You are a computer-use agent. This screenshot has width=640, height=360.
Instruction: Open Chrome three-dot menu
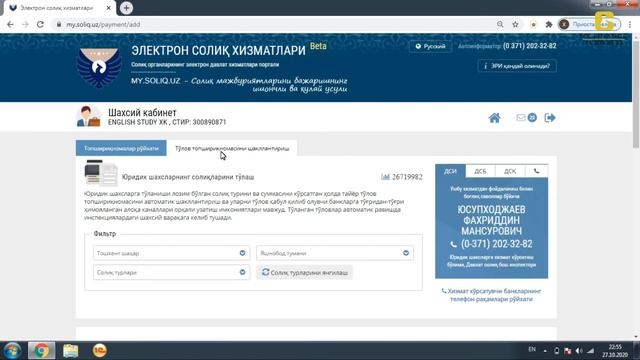630,24
